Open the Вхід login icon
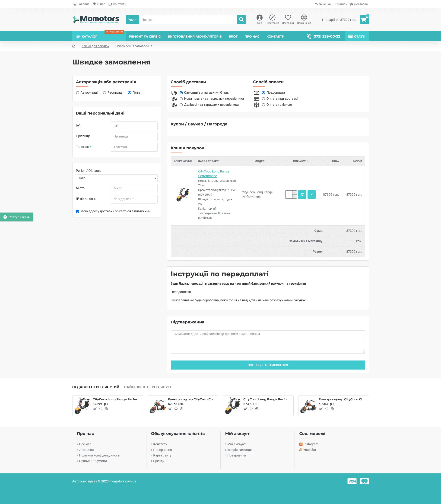The image size is (441, 504). 259,18
